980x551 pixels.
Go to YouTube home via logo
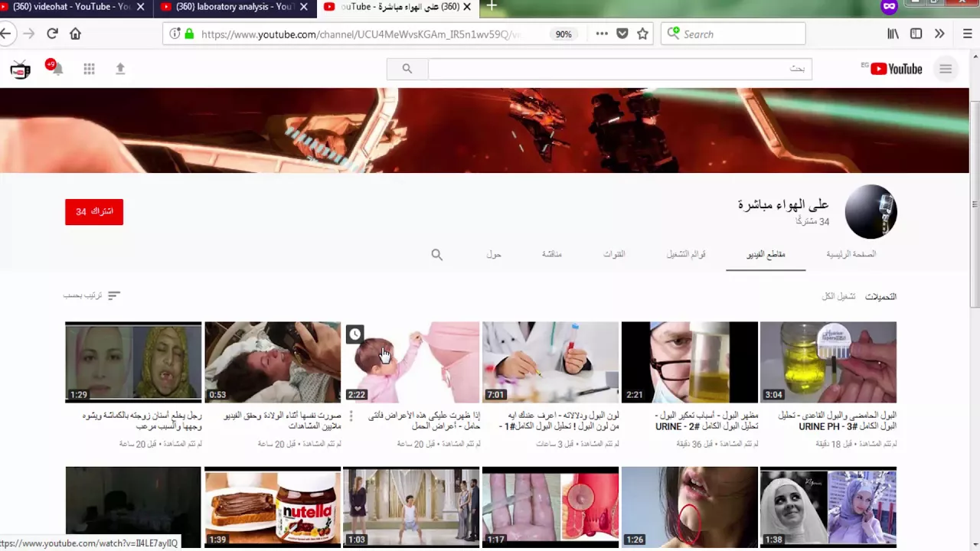coord(896,69)
